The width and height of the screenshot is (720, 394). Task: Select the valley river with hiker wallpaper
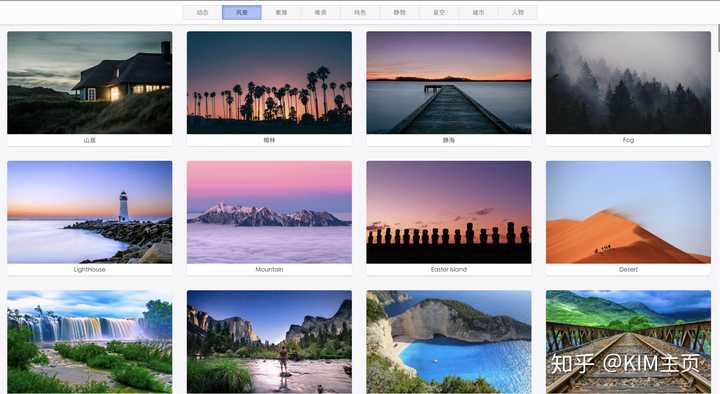point(270,342)
